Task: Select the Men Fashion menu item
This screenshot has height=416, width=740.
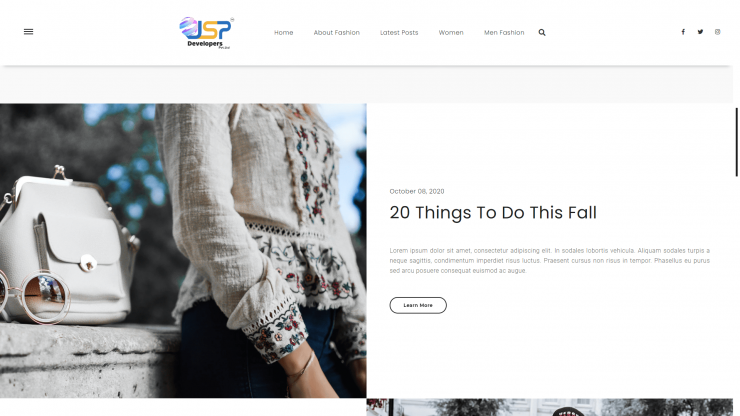Action: 504,33
